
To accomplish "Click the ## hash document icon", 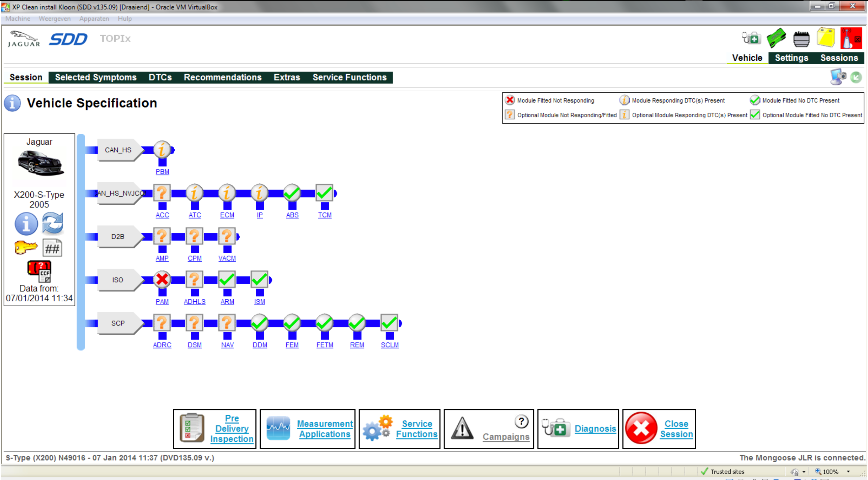I will click(52, 249).
